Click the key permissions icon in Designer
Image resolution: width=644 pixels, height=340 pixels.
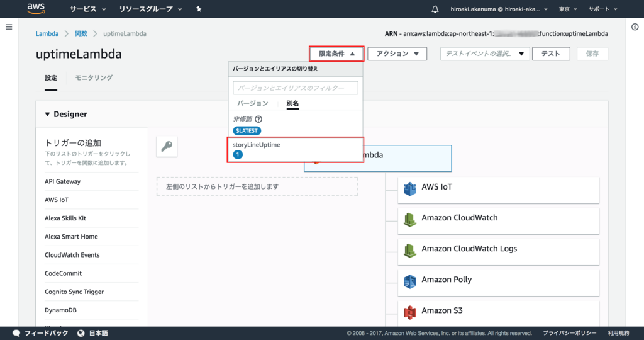167,146
